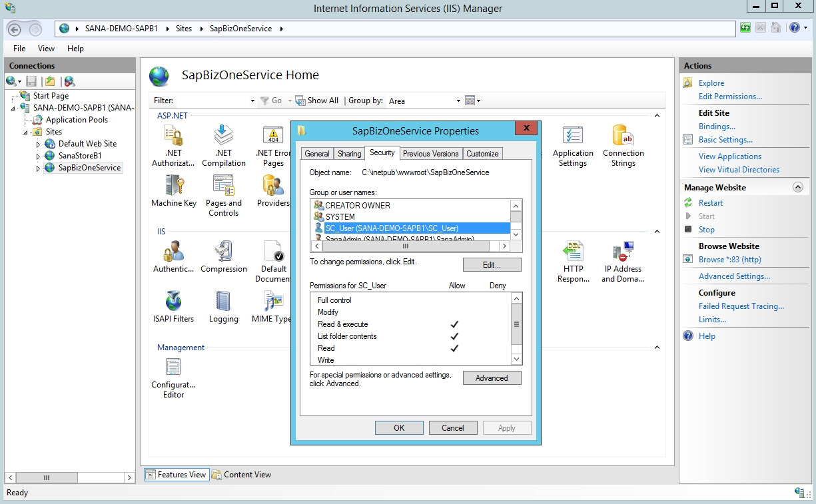Click Stop under Manage Website
816x504 pixels.
[706, 230]
